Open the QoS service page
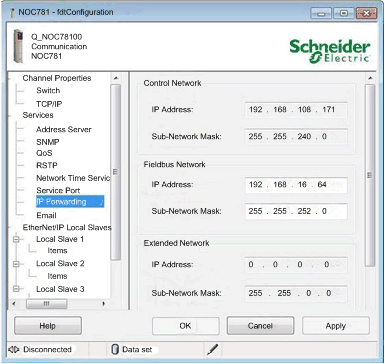 pyautogui.click(x=44, y=153)
